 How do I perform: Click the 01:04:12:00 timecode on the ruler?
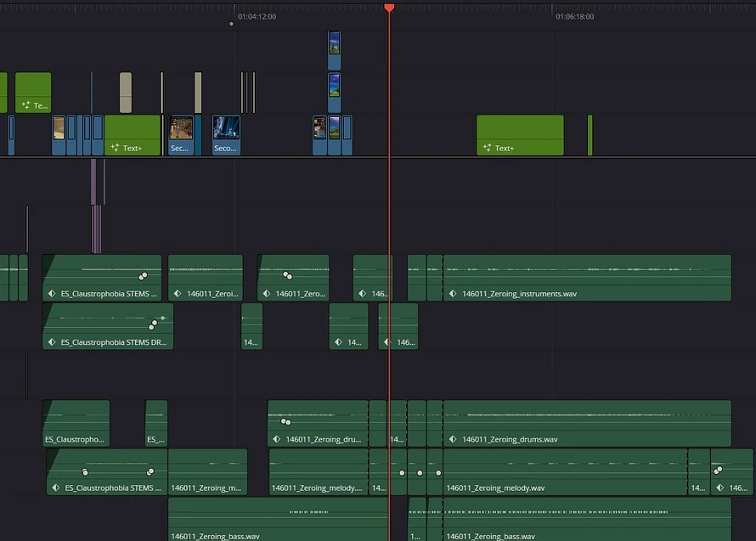(257, 16)
